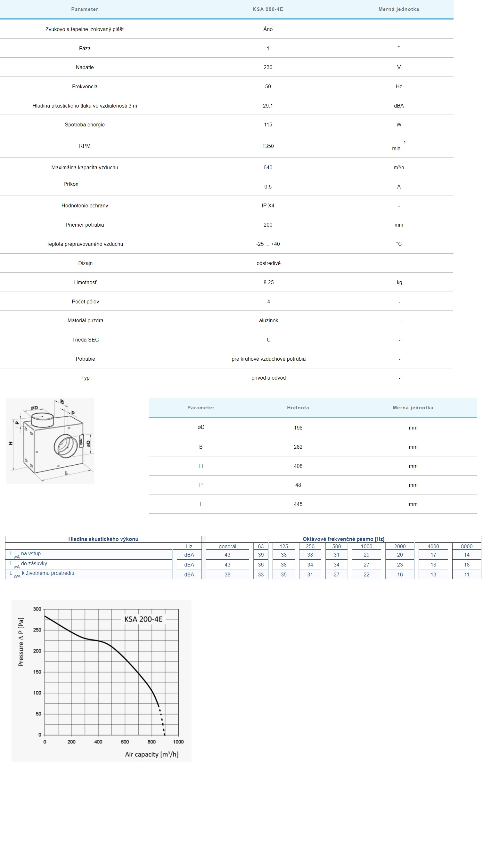Select the Zvukovo a tepelne izolovaný plášť label
Viewport: 483px width, 868px height.
click(x=85, y=29)
